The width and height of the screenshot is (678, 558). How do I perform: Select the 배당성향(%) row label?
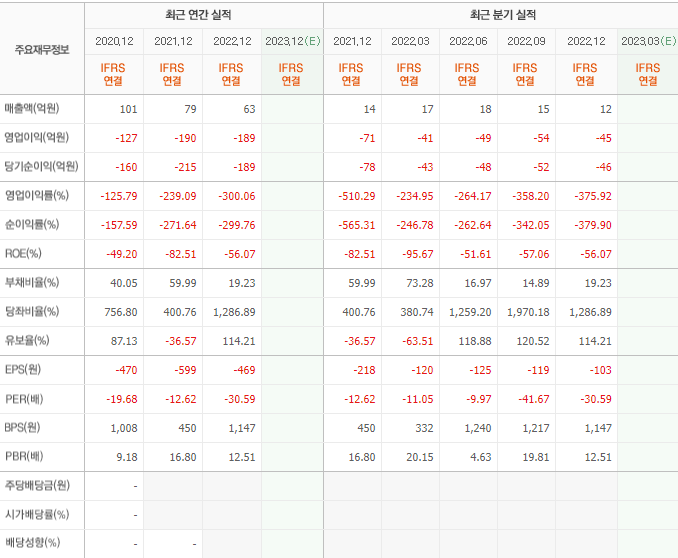(x=32, y=542)
